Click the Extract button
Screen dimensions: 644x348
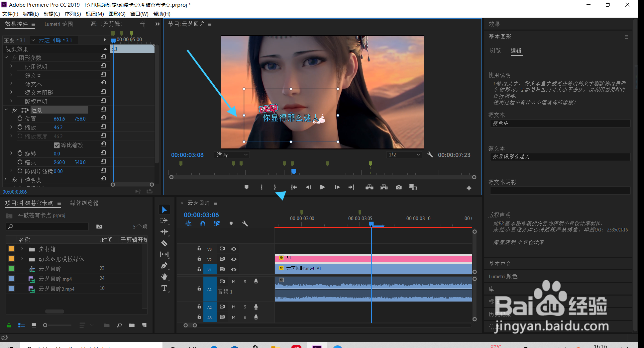click(x=384, y=187)
